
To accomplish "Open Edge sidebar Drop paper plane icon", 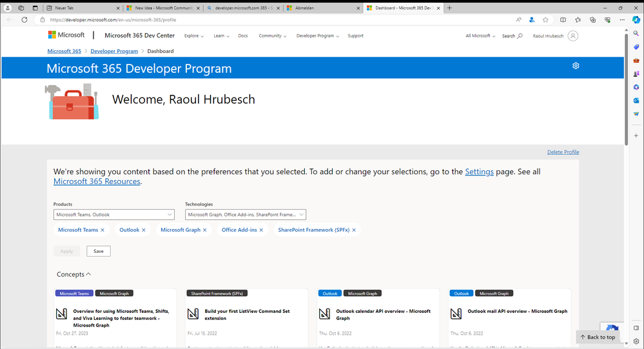I will (636, 114).
